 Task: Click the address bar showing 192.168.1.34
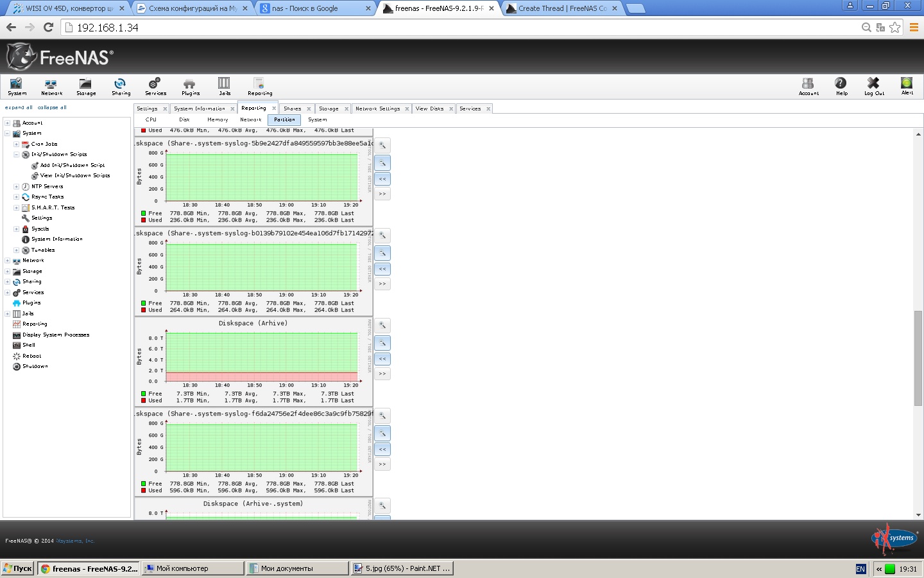pos(462,28)
